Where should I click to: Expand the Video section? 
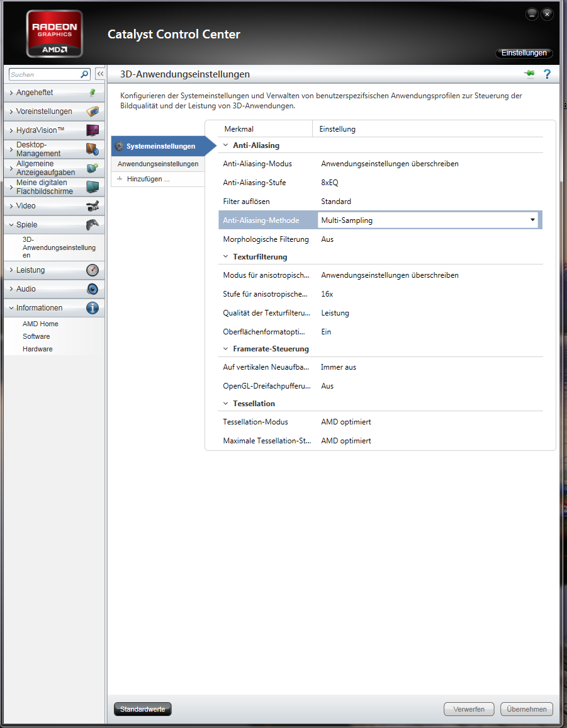click(x=11, y=206)
